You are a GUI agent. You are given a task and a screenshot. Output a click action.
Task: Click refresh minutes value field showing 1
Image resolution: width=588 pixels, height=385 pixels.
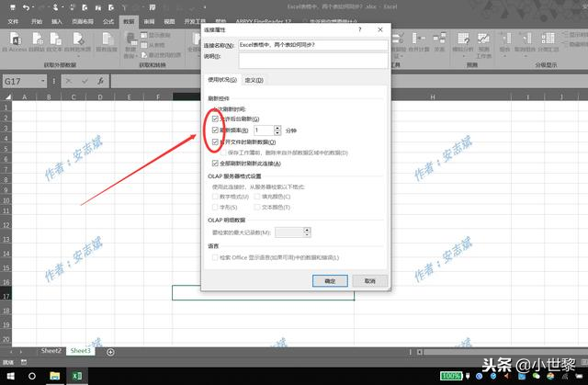[264, 130]
